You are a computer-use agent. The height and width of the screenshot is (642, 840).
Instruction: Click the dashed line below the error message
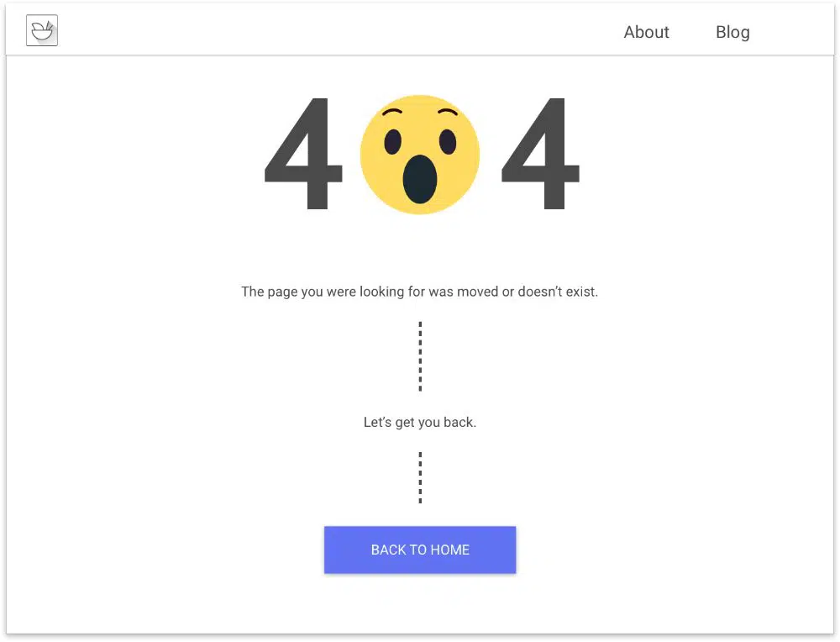pyautogui.click(x=420, y=355)
